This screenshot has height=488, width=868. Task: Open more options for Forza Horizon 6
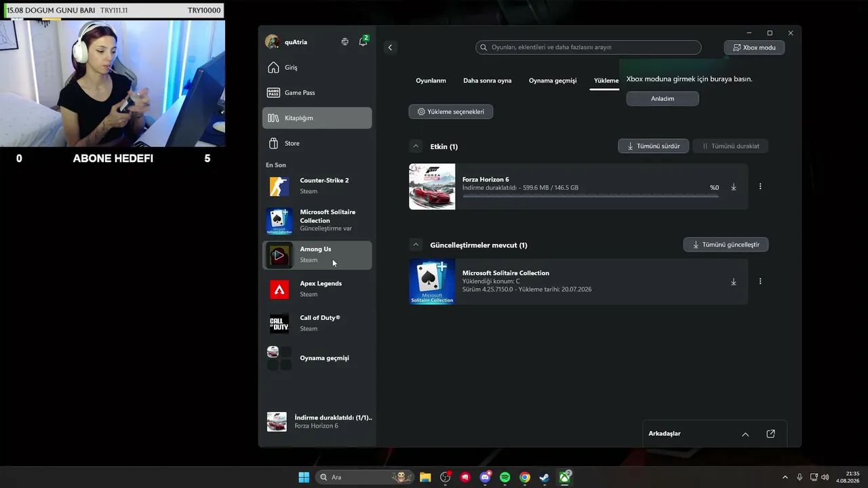(759, 186)
